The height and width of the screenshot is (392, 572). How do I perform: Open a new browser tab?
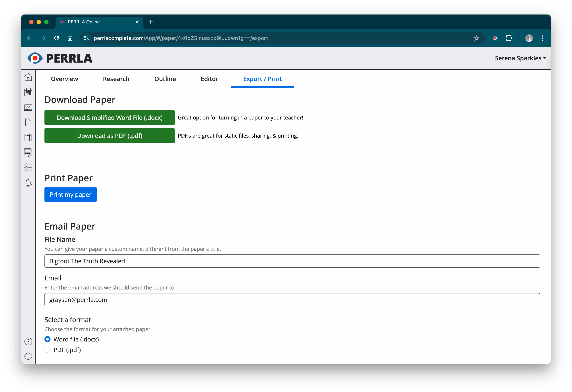pyautogui.click(x=151, y=22)
